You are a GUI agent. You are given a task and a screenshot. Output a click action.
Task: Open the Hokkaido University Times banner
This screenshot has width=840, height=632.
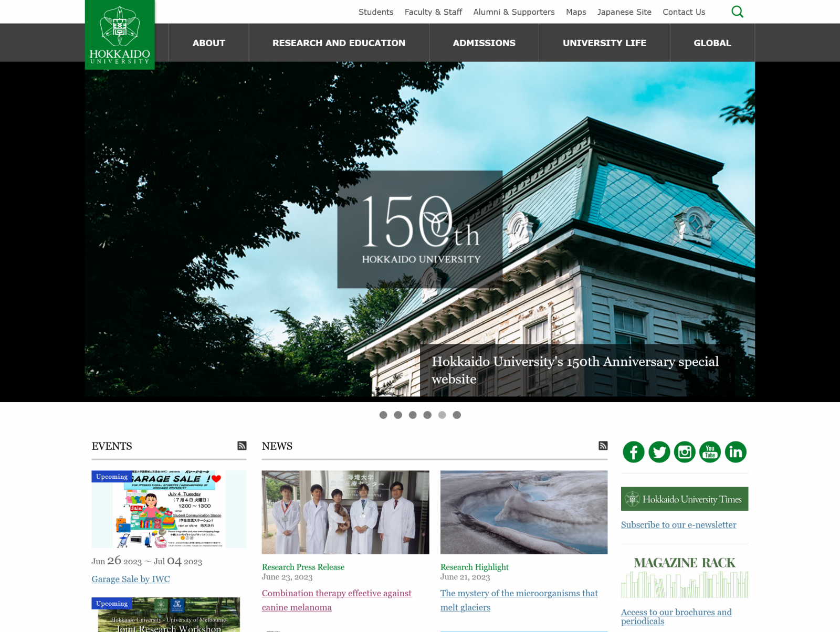(685, 499)
